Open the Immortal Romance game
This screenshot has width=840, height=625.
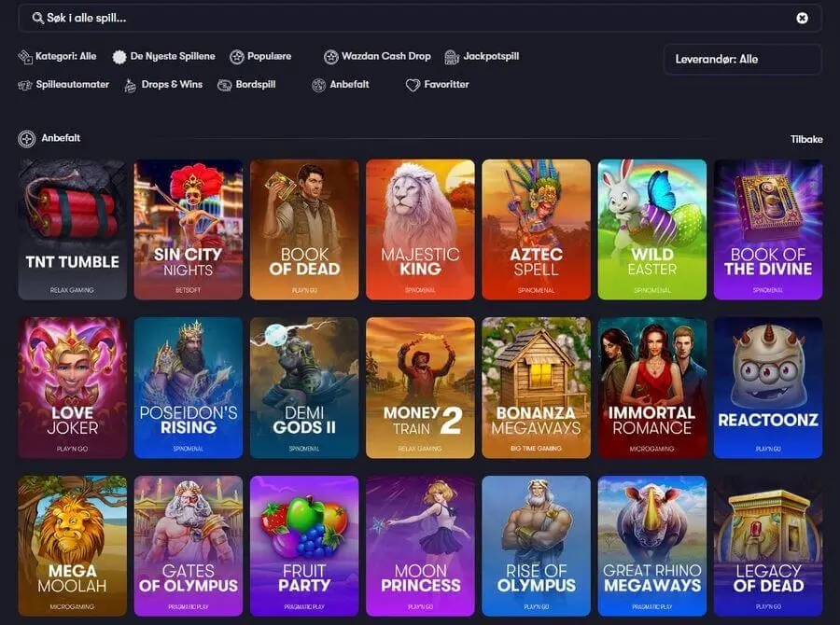652,388
